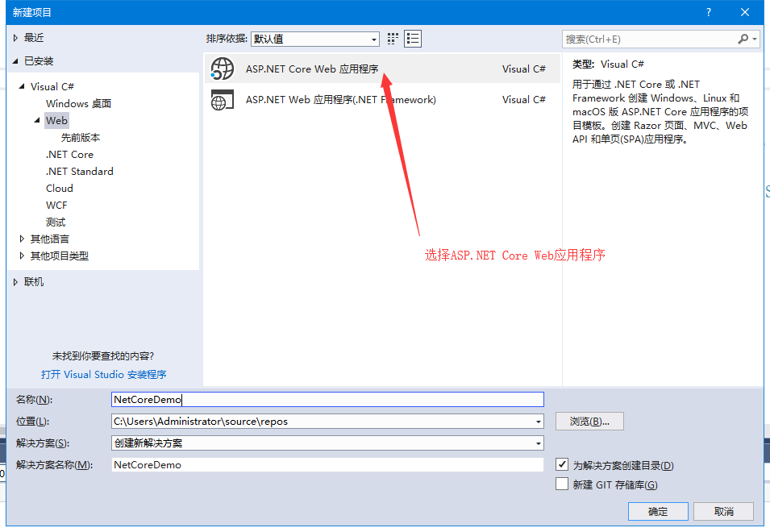Open the location path dropdown

point(539,422)
